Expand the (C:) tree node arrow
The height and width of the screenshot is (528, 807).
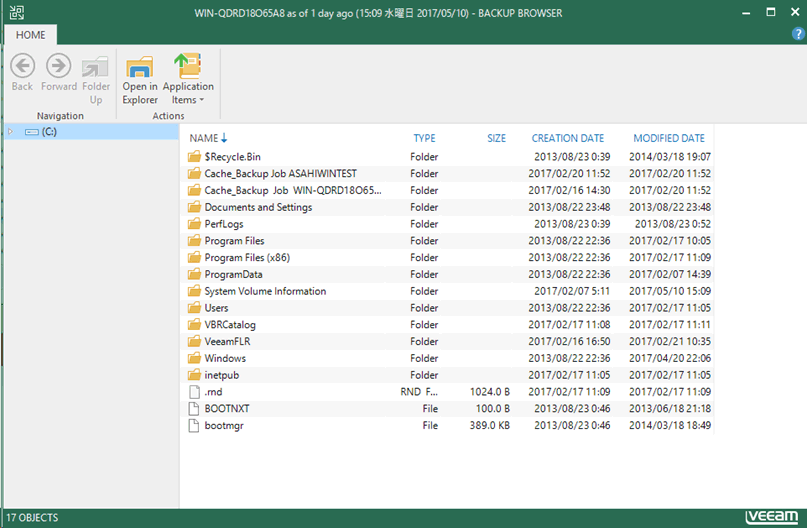[x=10, y=132]
